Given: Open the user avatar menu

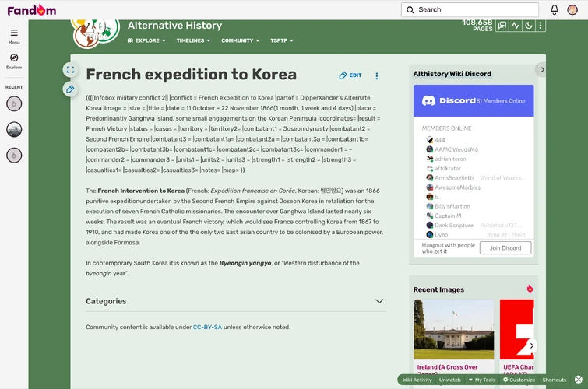Looking at the screenshot, I should (x=572, y=10).
